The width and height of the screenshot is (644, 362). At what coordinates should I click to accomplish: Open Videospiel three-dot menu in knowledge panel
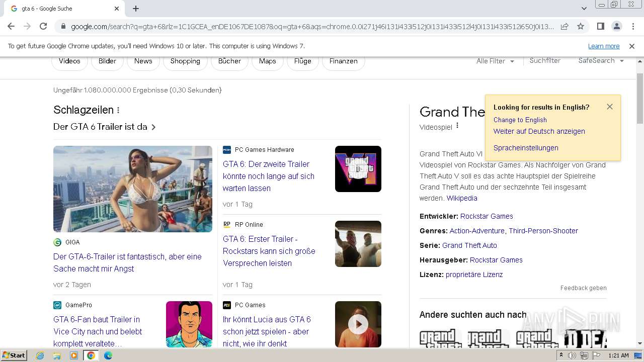(457, 126)
